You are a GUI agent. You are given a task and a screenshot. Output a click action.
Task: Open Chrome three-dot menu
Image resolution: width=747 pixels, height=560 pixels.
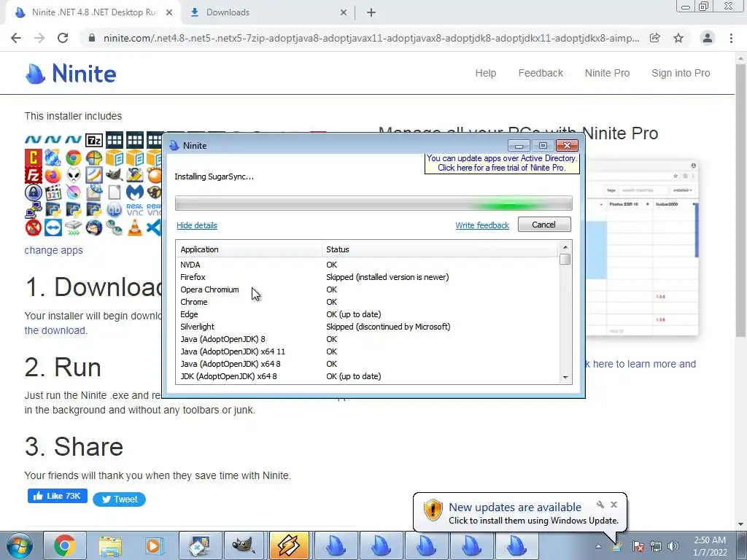point(731,38)
